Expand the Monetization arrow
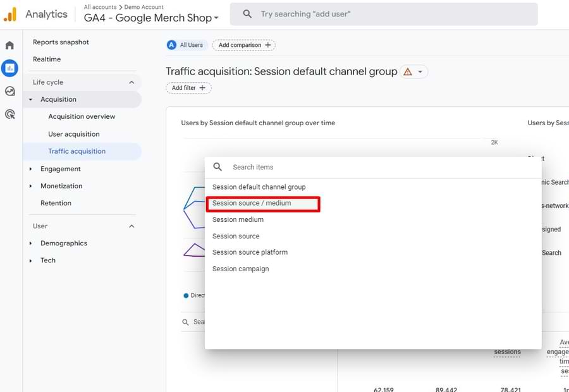 coord(31,186)
